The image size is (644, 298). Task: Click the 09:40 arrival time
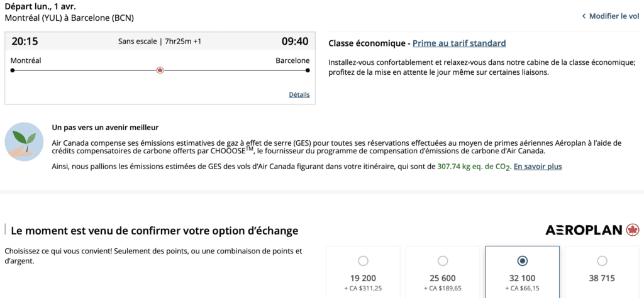(294, 41)
